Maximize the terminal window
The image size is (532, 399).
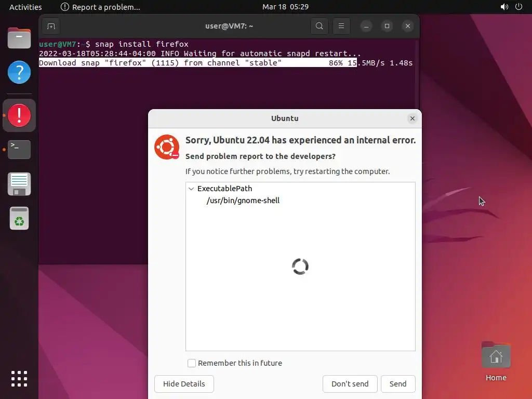(x=387, y=26)
